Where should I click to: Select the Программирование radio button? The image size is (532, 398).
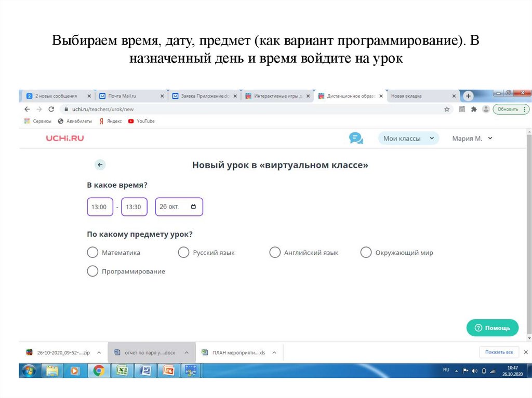92,271
